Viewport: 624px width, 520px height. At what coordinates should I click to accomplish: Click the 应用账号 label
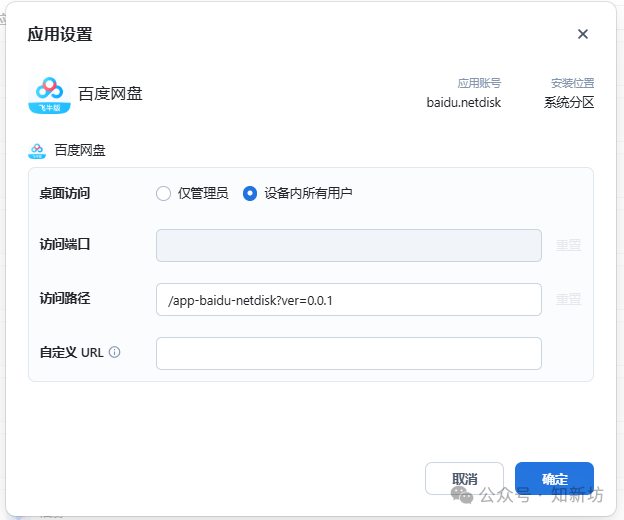479,83
